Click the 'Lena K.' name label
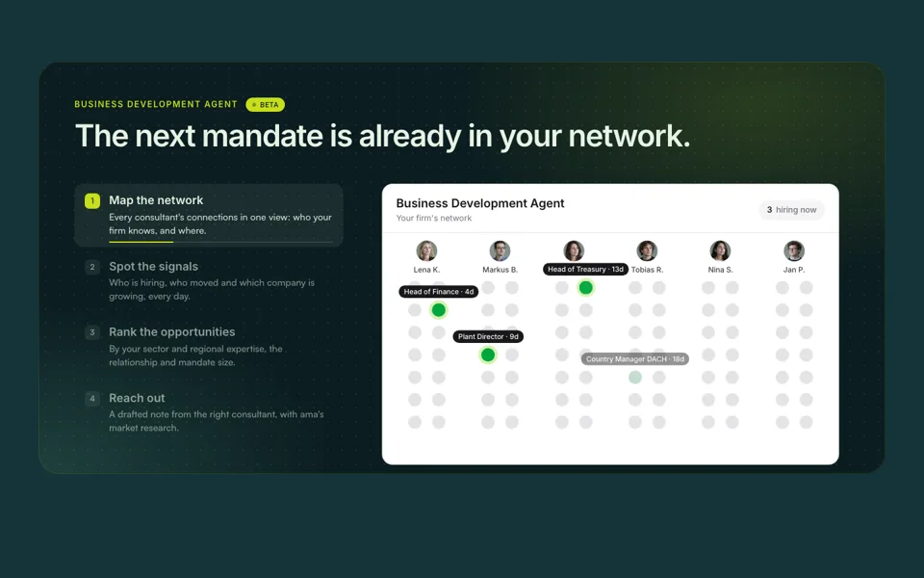Image resolution: width=924 pixels, height=578 pixels. tap(426, 270)
